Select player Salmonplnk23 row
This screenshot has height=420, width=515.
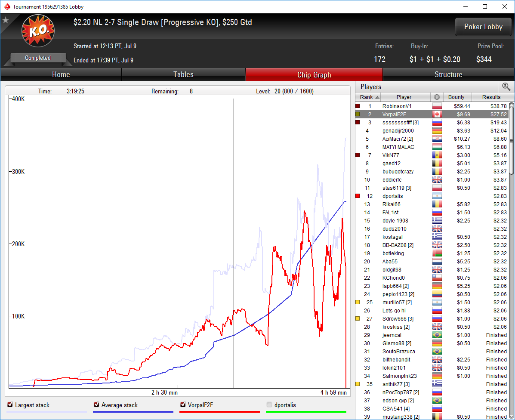pyautogui.click(x=432, y=376)
